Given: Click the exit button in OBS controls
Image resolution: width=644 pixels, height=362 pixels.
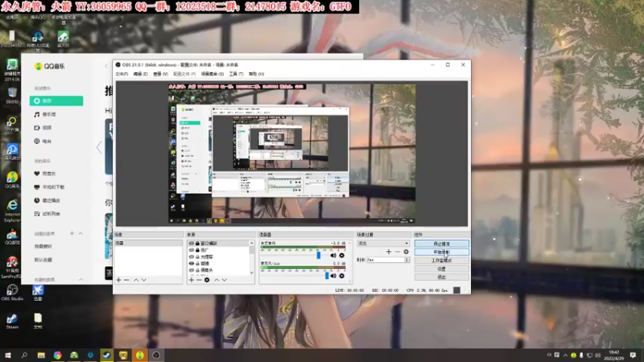Looking at the screenshot, I should point(441,277).
